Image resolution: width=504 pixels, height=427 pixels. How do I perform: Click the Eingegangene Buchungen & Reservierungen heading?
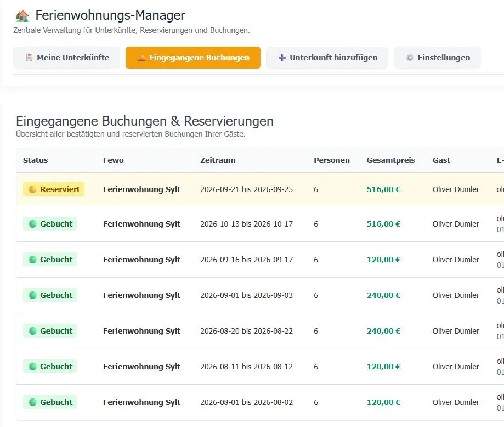coord(145,121)
